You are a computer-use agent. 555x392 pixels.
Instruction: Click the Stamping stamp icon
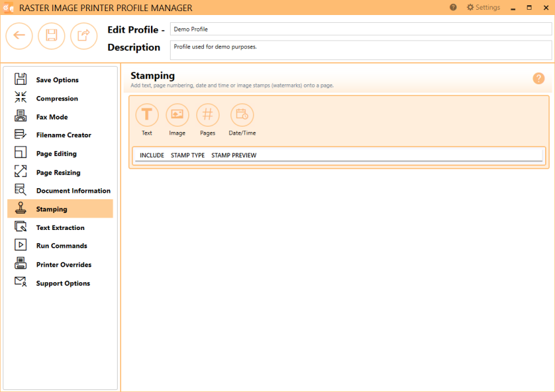20,208
